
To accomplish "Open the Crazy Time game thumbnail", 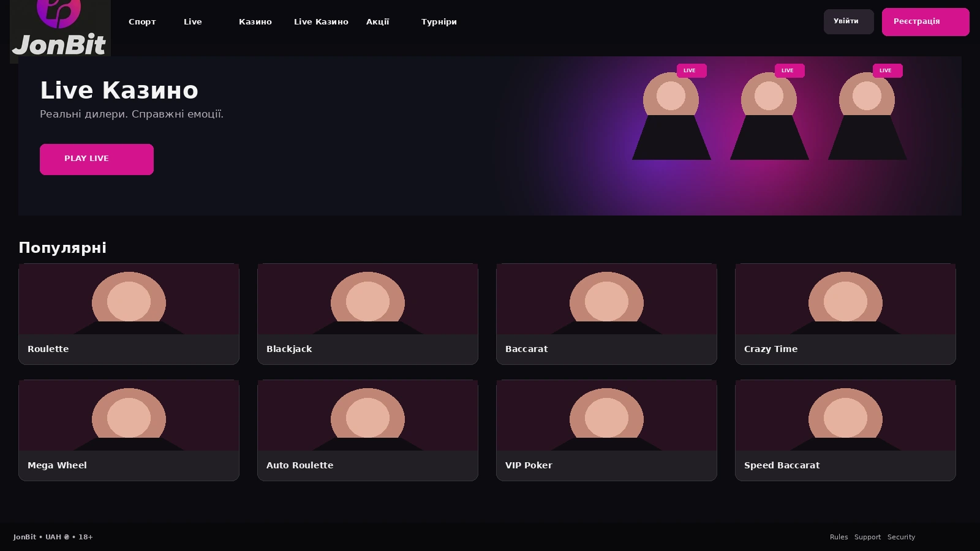I will click(x=845, y=299).
